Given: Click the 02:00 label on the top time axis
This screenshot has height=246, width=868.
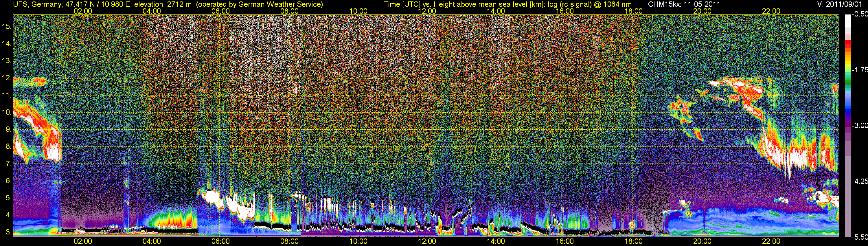Looking at the screenshot, I should click(83, 11).
